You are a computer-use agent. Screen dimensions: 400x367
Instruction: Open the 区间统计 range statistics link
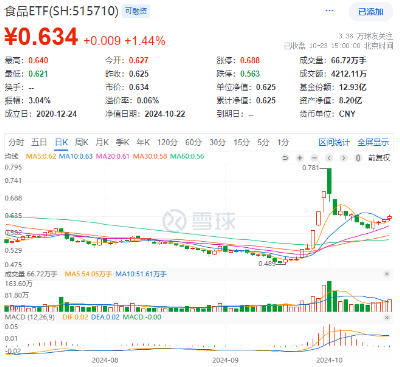pos(334,143)
